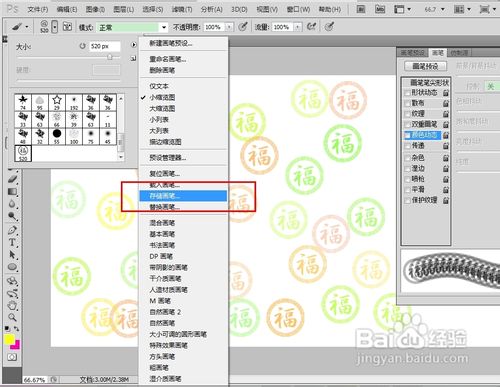The height and width of the screenshot is (387, 500).
Task: Choose 载入画笔... from the flyout menu
Action: click(183, 185)
